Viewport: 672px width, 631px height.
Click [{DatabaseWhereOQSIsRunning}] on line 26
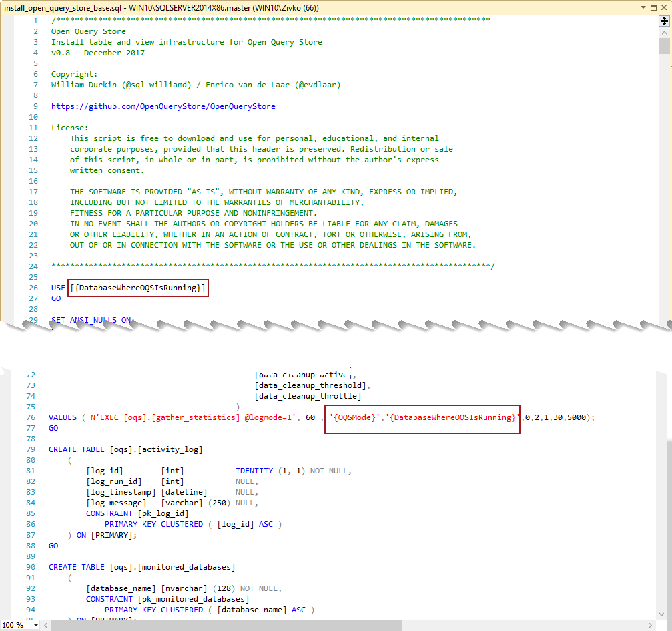coord(138,288)
